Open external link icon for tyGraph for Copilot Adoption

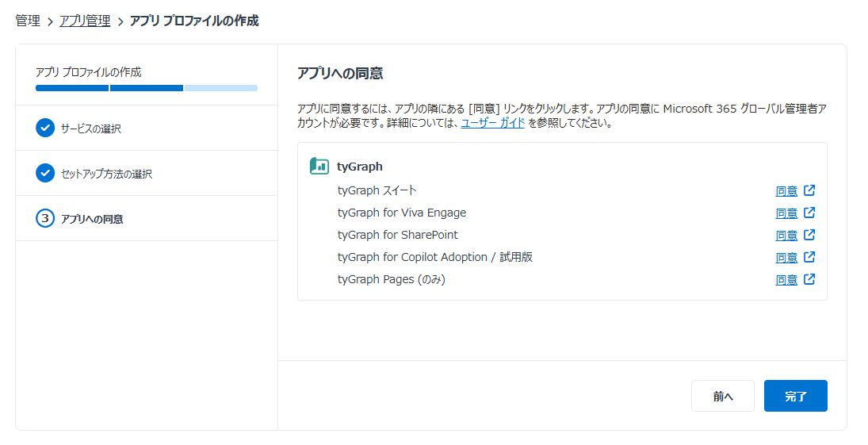pos(809,257)
